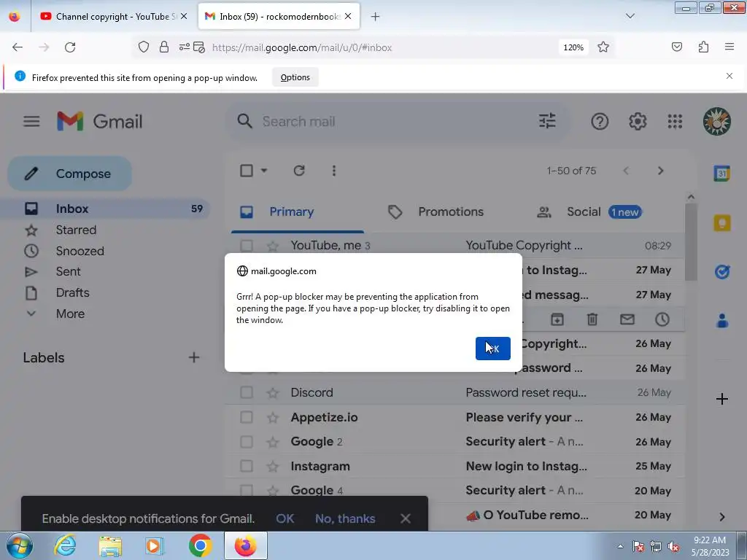Get add-ons with side panel plus

point(721,399)
